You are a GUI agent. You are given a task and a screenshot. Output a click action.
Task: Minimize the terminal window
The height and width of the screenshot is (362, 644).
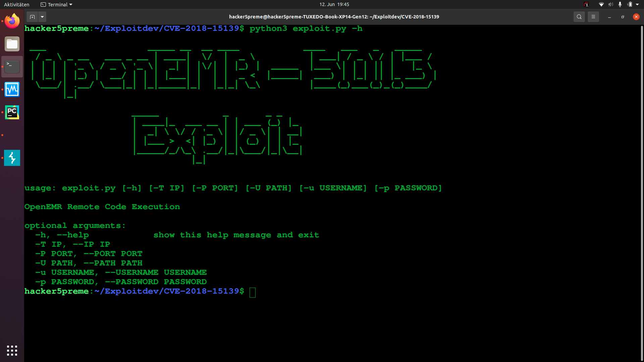[609, 17]
